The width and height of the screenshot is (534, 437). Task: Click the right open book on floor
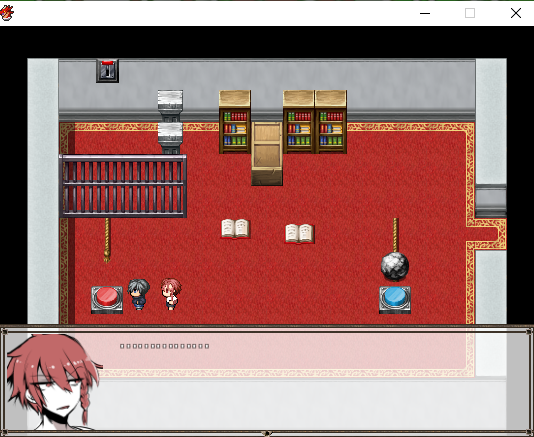299,233
